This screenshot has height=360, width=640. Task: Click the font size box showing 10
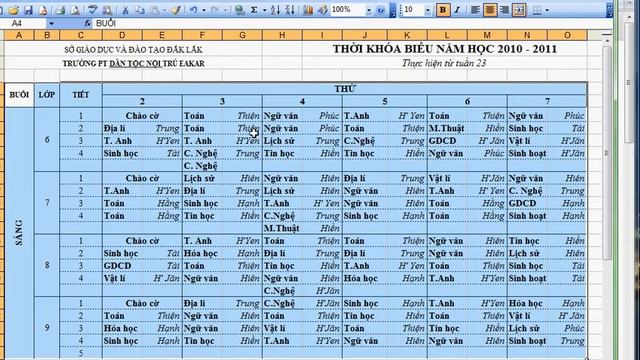413,10
